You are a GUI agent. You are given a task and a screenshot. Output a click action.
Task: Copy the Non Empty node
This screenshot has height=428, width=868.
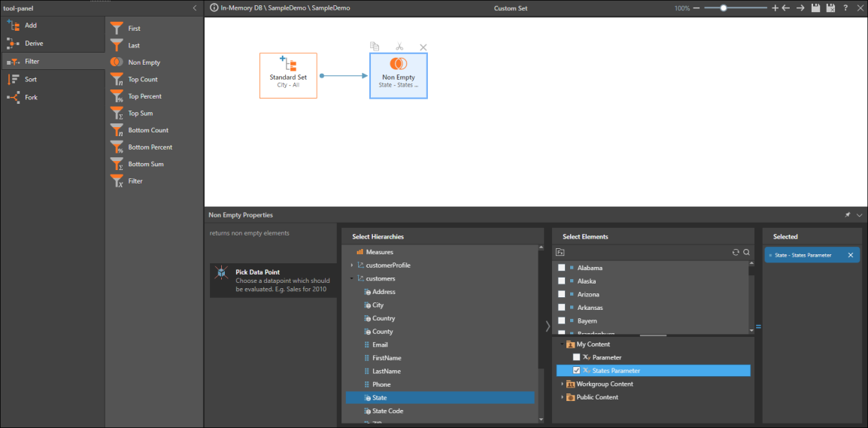(x=375, y=47)
